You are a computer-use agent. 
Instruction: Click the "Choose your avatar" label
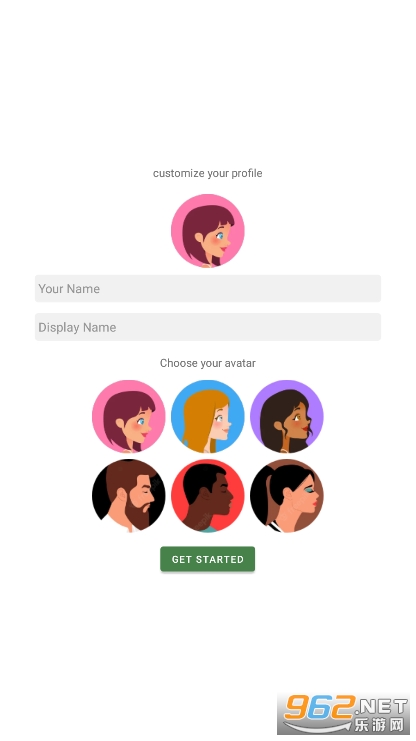click(208, 363)
